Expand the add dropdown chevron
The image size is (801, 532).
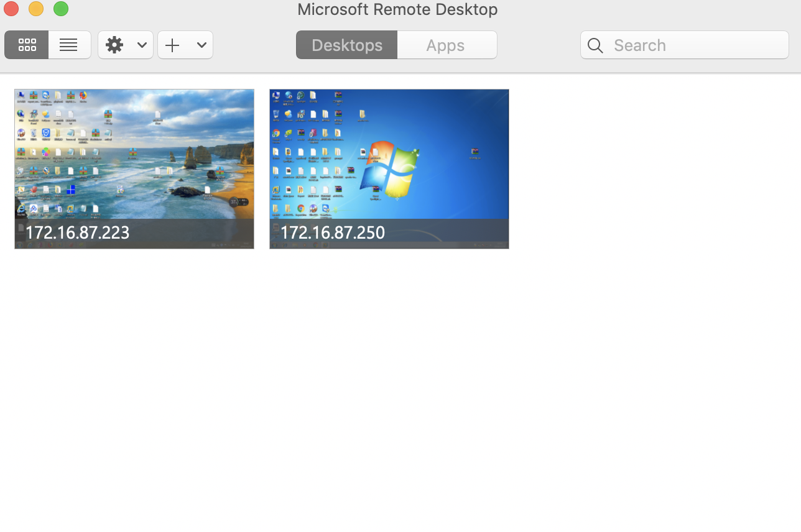[x=201, y=45]
